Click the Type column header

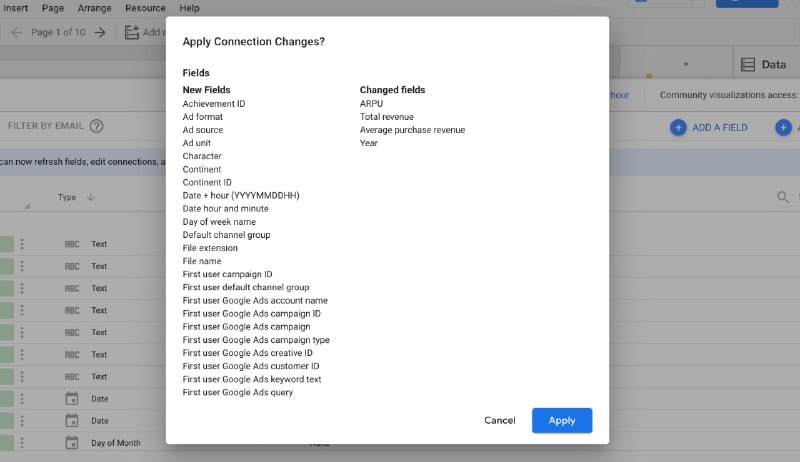[x=67, y=197]
